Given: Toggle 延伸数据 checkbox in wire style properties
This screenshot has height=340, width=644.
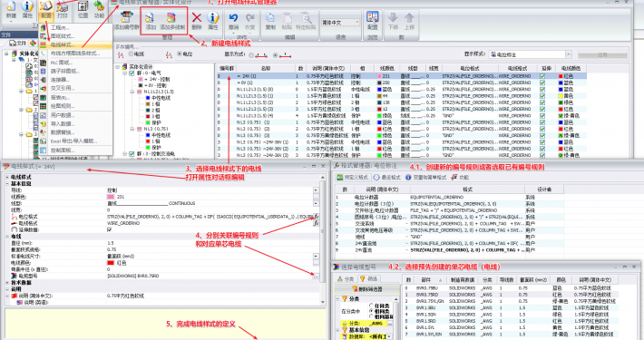Looking at the screenshot, I should pos(109,229).
